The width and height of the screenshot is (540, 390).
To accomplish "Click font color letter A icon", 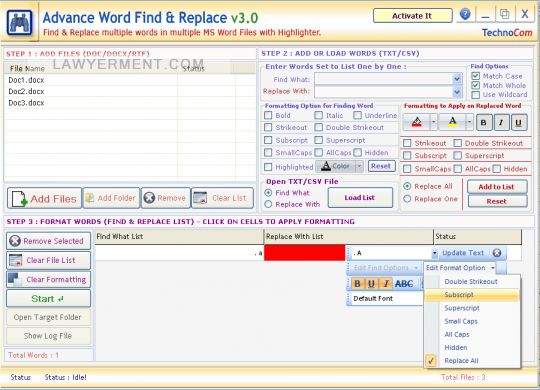I will coord(453,122).
